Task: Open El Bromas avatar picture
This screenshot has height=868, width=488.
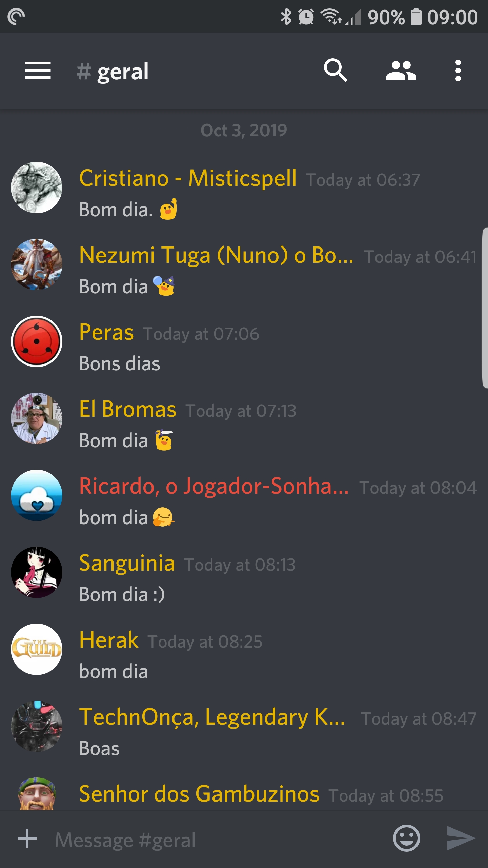Action: pos(37,418)
